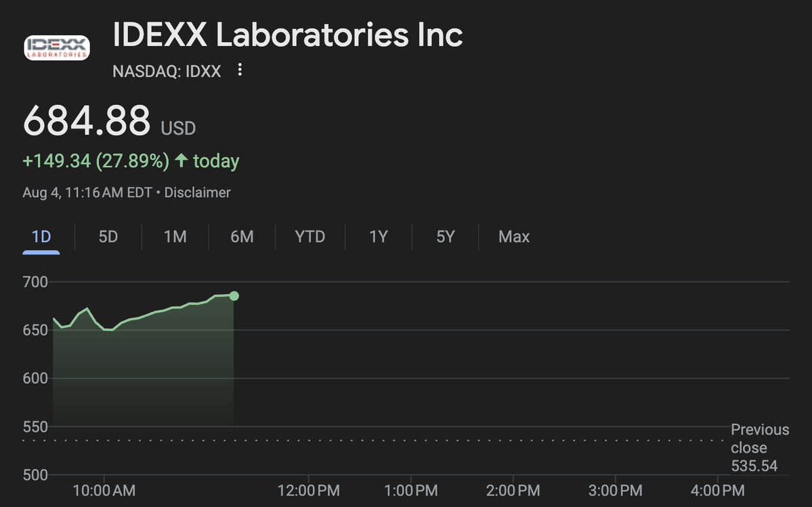This screenshot has width=812, height=507.
Task: Select the 1D time range tab
Action: pyautogui.click(x=41, y=237)
